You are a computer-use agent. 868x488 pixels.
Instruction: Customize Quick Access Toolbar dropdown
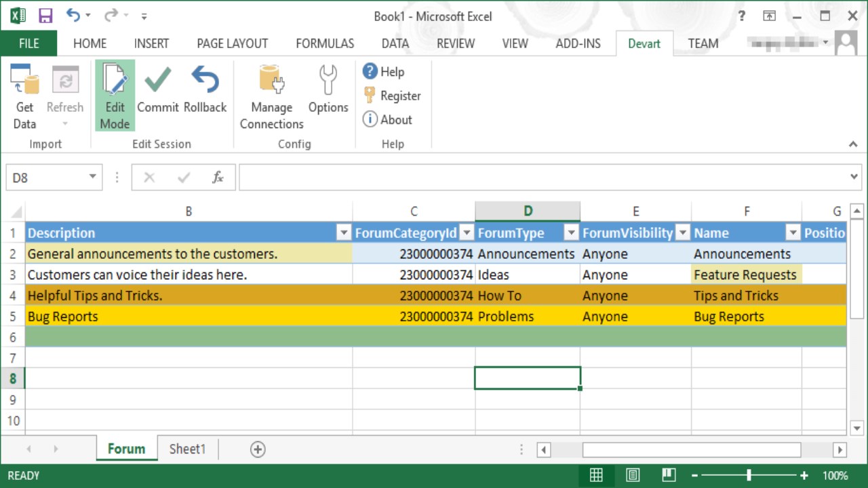[x=144, y=16]
